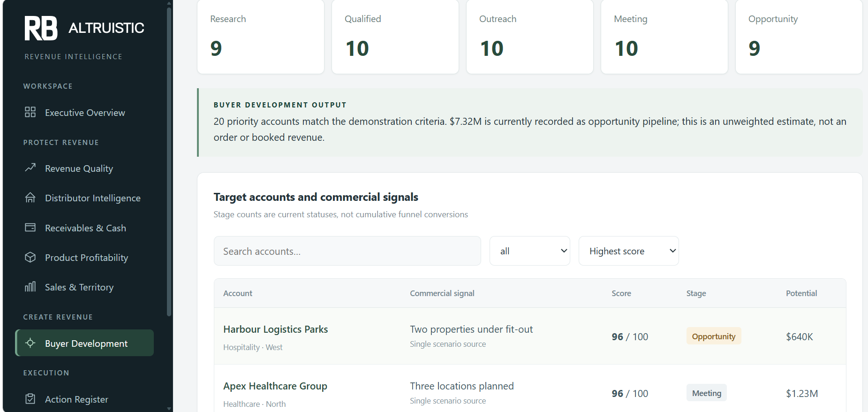Select the Buyer Development nav item

(x=85, y=343)
